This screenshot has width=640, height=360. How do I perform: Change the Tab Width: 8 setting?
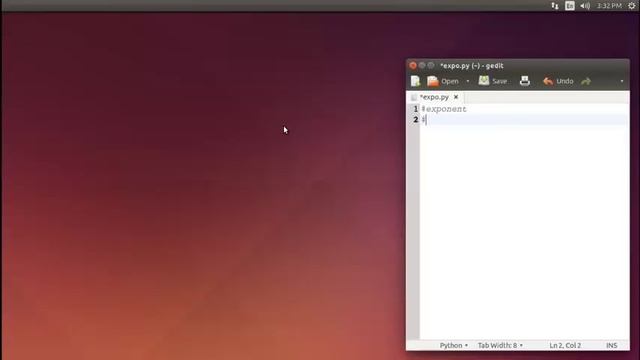(500, 345)
